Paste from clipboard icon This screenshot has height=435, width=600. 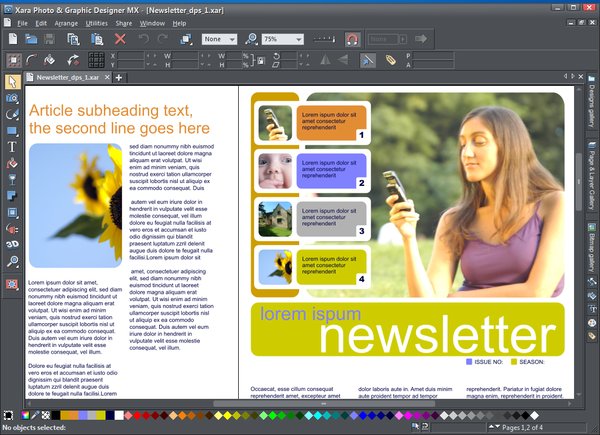pyautogui.click(x=97, y=39)
